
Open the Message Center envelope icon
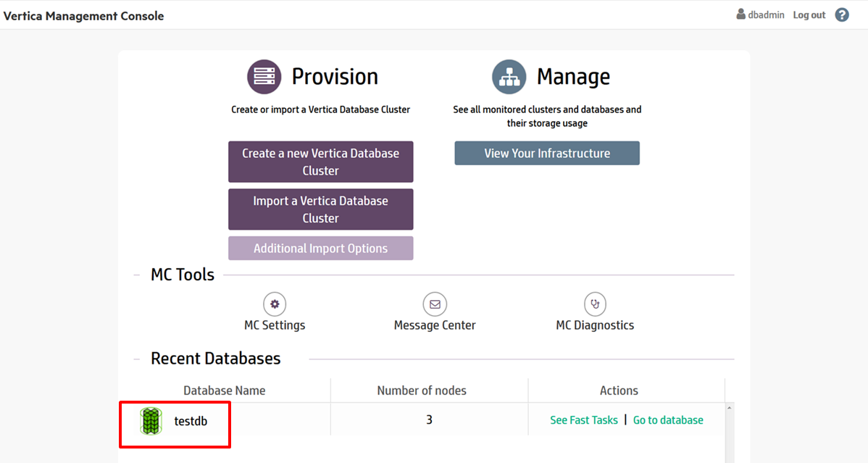[435, 304]
